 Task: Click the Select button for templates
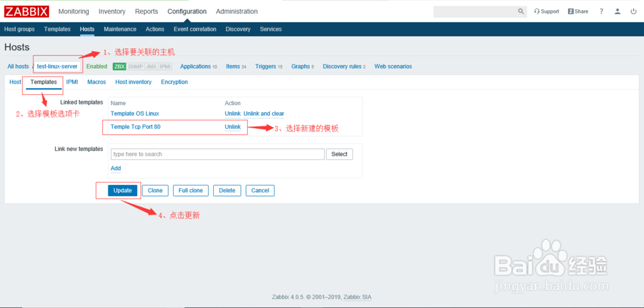pos(339,155)
